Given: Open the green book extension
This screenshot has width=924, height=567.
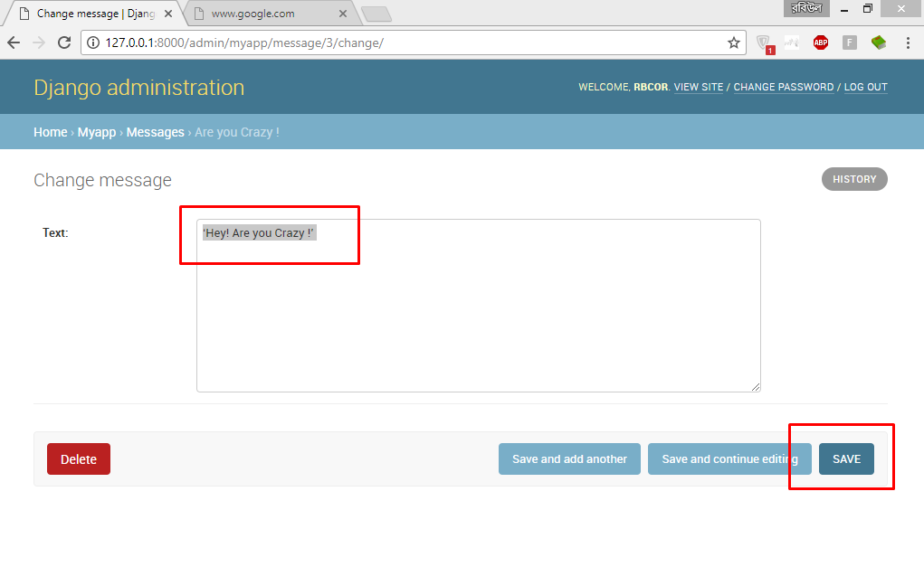Looking at the screenshot, I should 878,43.
